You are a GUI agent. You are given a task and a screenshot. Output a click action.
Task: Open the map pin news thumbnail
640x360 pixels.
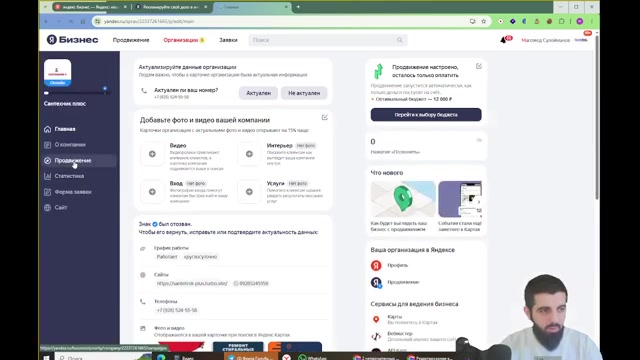coord(403,199)
